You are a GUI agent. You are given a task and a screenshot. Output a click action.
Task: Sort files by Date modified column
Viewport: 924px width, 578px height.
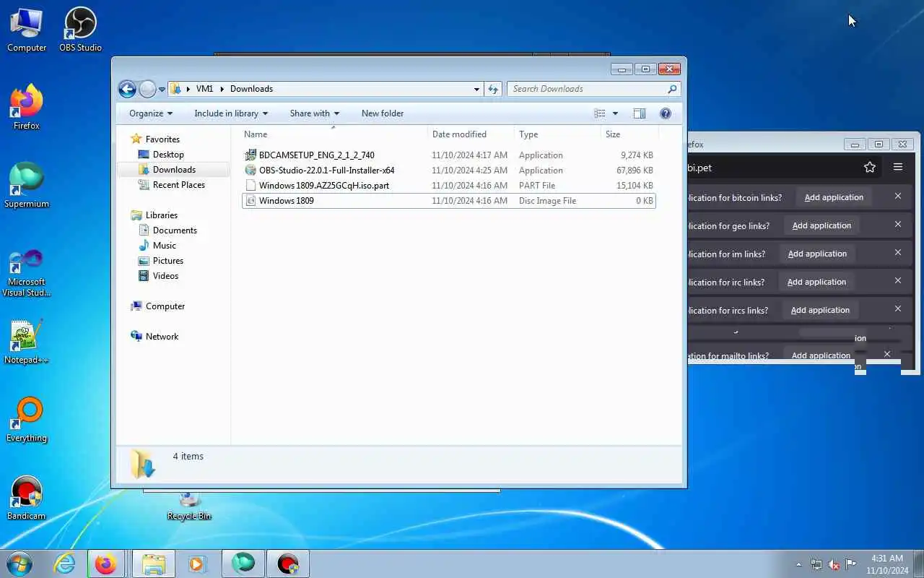pyautogui.click(x=471, y=134)
